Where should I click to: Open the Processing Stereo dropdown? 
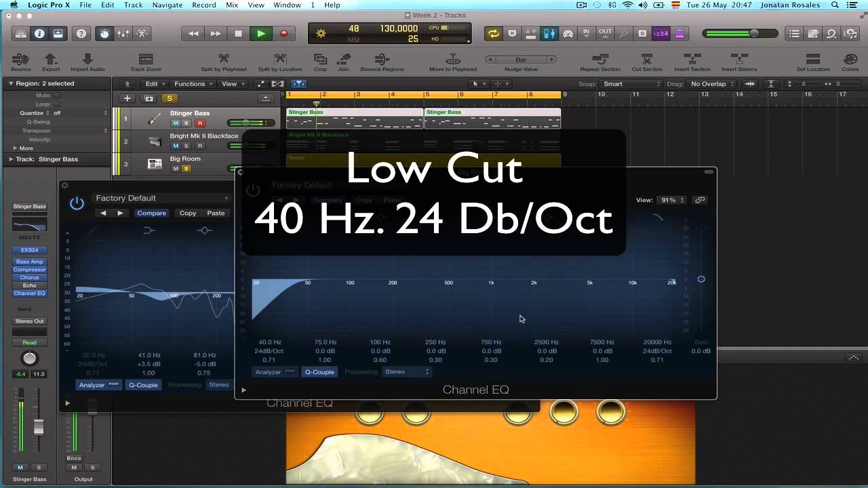coord(407,372)
